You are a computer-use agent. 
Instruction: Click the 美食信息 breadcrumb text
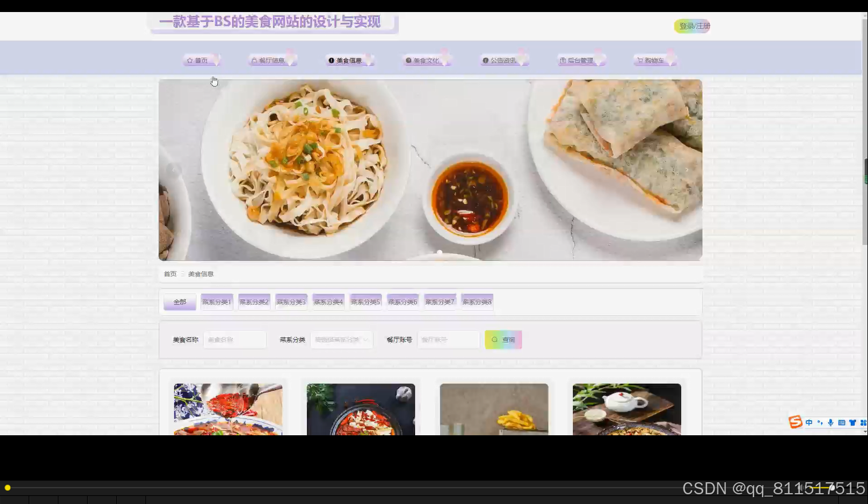201,274
